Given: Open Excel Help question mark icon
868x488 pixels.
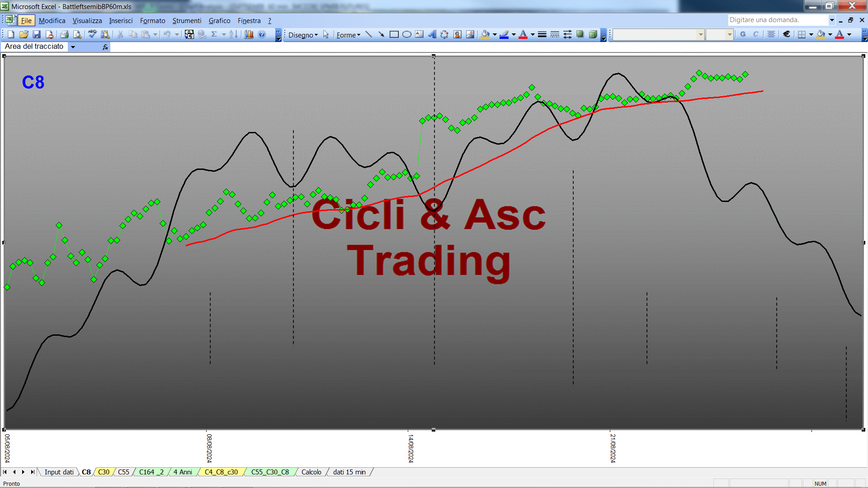Looking at the screenshot, I should coord(262,34).
